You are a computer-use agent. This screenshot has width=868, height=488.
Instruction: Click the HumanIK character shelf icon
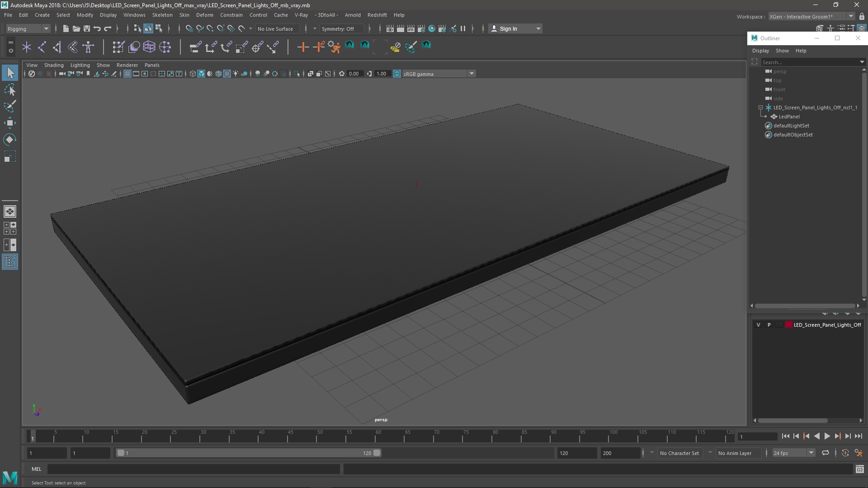click(x=88, y=47)
